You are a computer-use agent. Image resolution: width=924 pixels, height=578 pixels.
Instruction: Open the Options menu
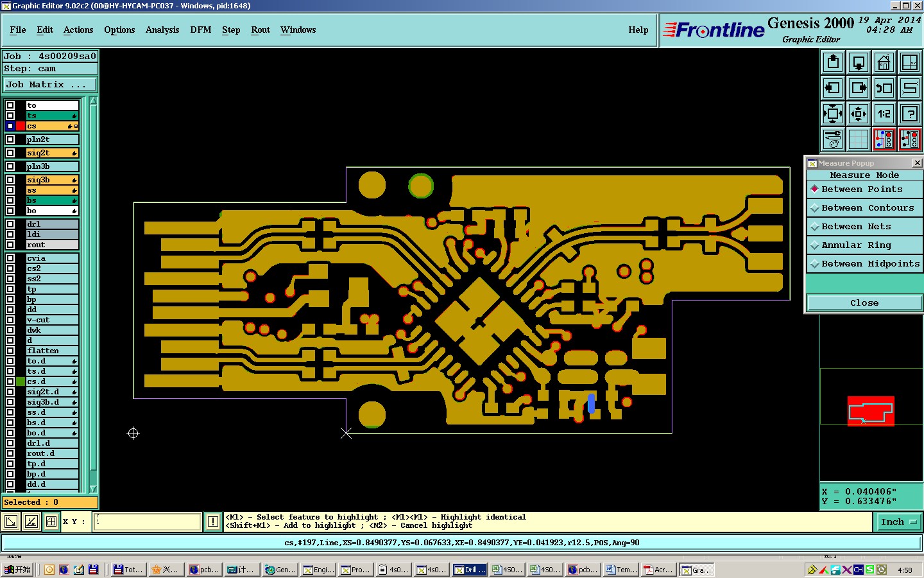point(119,30)
